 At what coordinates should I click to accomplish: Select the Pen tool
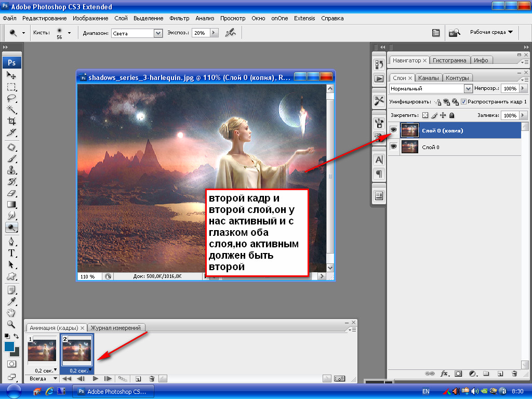11,242
